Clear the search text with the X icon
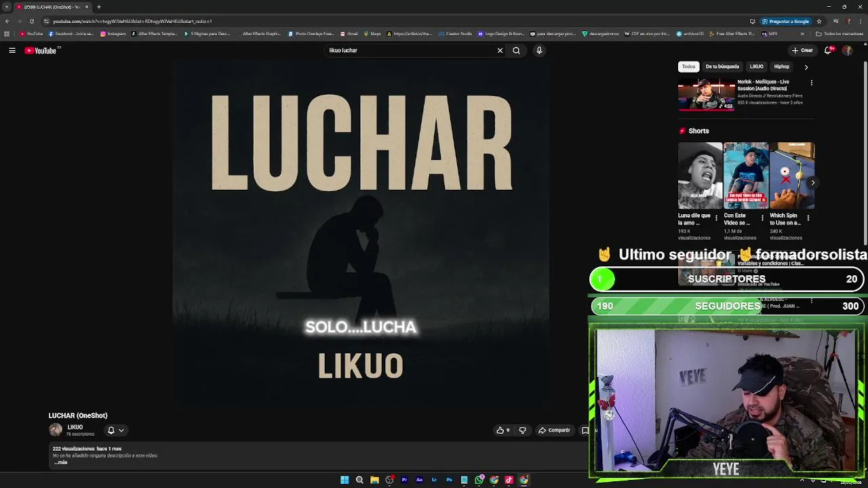Image resolution: width=868 pixels, height=488 pixels. [500, 50]
